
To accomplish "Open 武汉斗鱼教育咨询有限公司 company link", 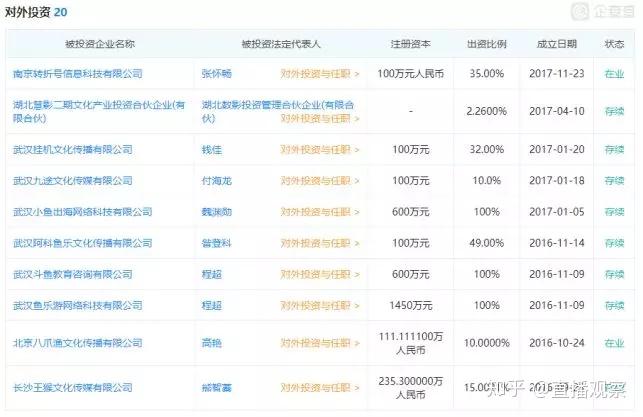I will 72,274.
